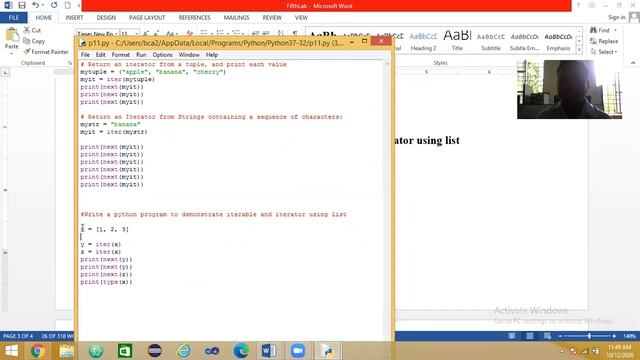The height and width of the screenshot is (360, 640).
Task: Open Word's FILE tab
Action: pyautogui.click(x=13, y=18)
